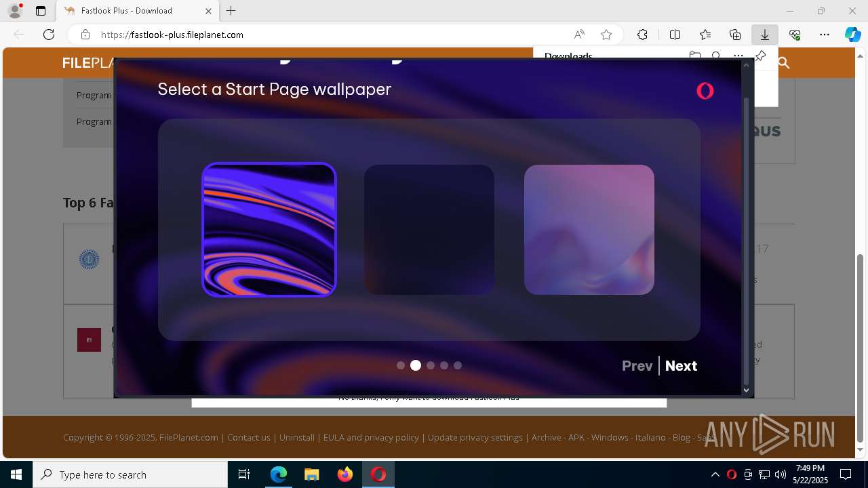Open Update privacy settings link

[475, 438]
